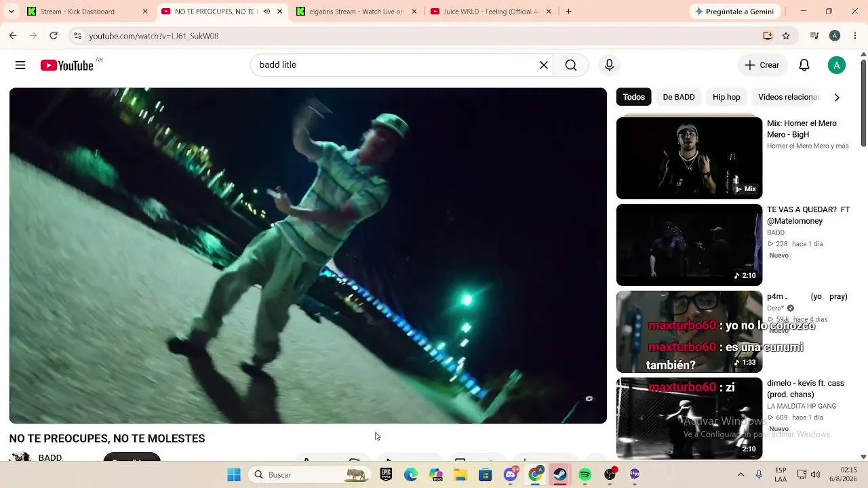Open the Mix: Homer el Mero Mero thumbnail
Image resolution: width=868 pixels, height=488 pixels.
[689, 158]
